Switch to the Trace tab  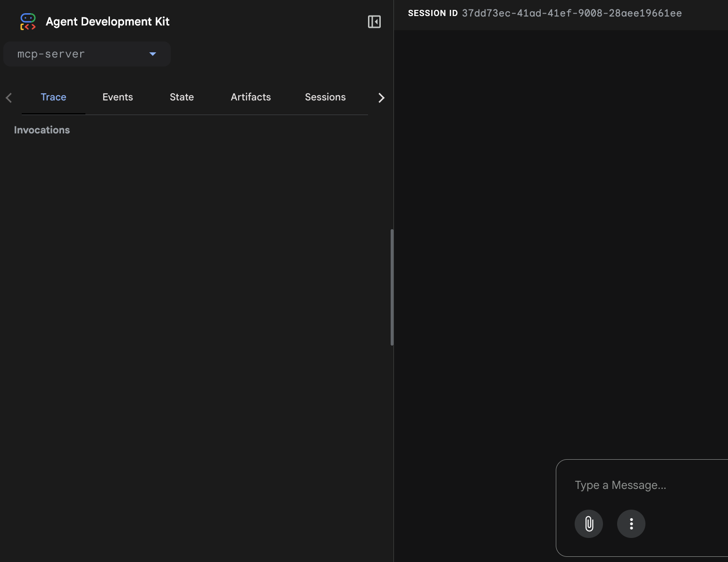point(53,97)
